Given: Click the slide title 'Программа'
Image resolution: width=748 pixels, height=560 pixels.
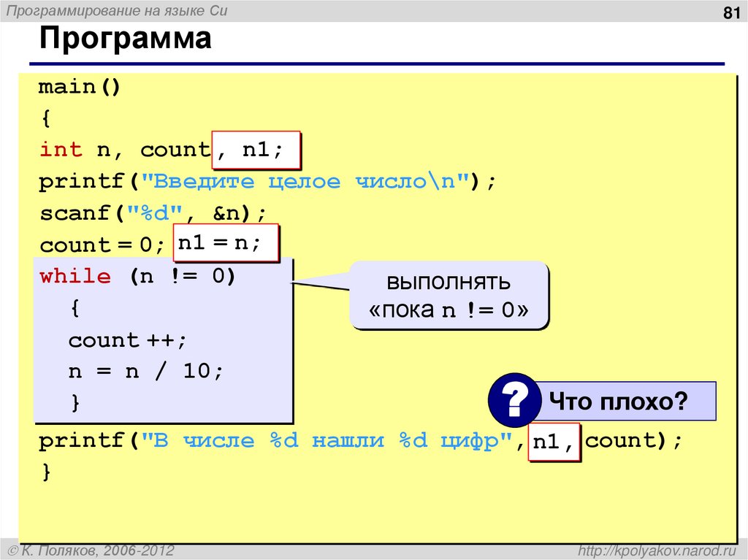Looking at the screenshot, I should point(125,38).
